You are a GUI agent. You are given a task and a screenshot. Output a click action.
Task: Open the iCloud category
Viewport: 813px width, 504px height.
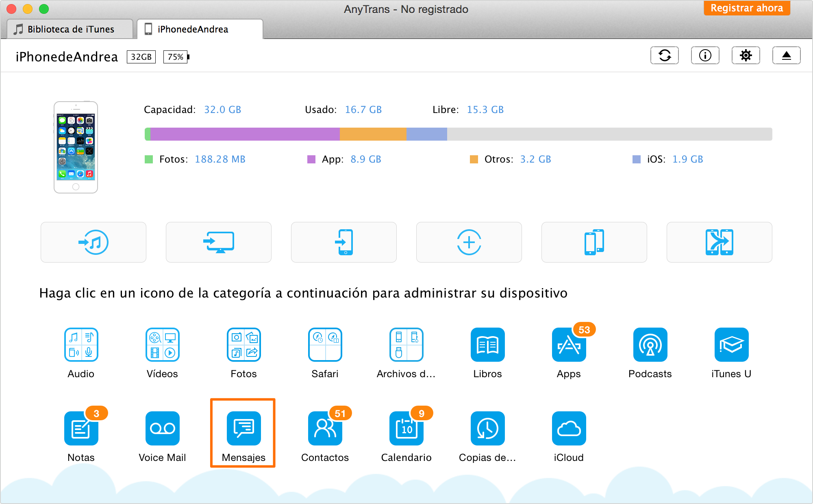(569, 428)
